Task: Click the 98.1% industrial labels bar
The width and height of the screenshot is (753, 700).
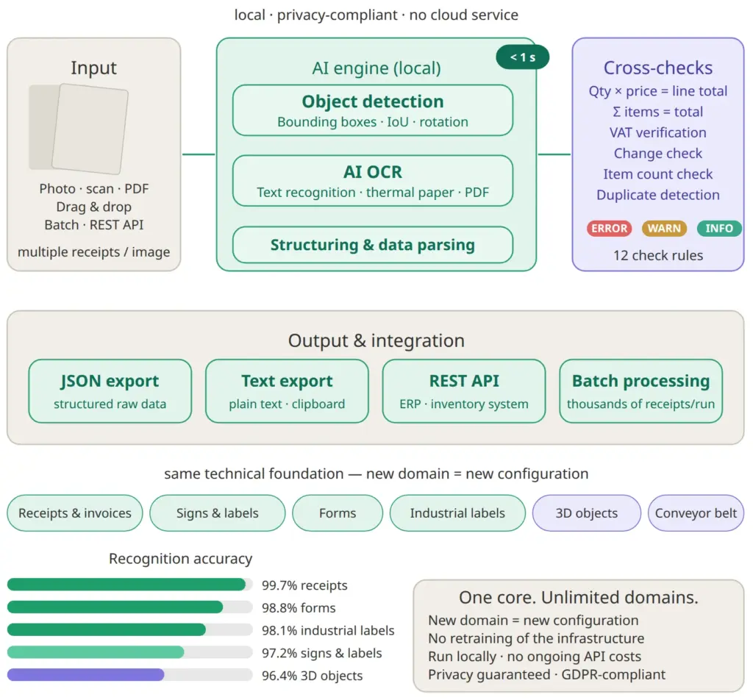Action: click(129, 629)
